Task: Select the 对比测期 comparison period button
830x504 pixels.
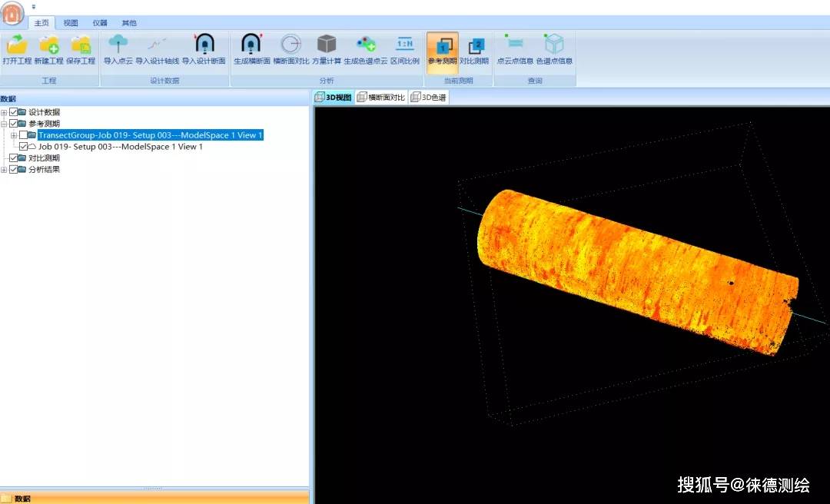Action: point(474,45)
